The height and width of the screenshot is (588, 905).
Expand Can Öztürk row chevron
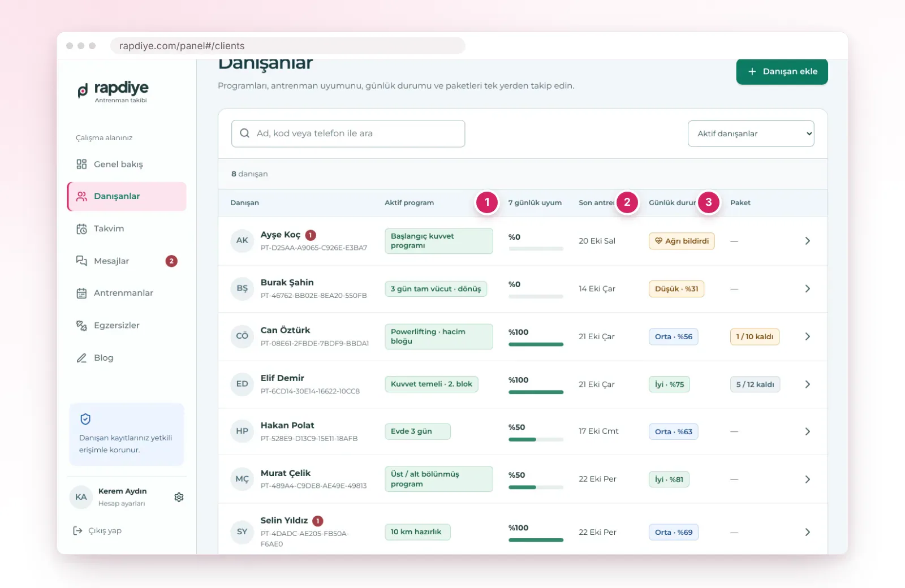click(807, 336)
